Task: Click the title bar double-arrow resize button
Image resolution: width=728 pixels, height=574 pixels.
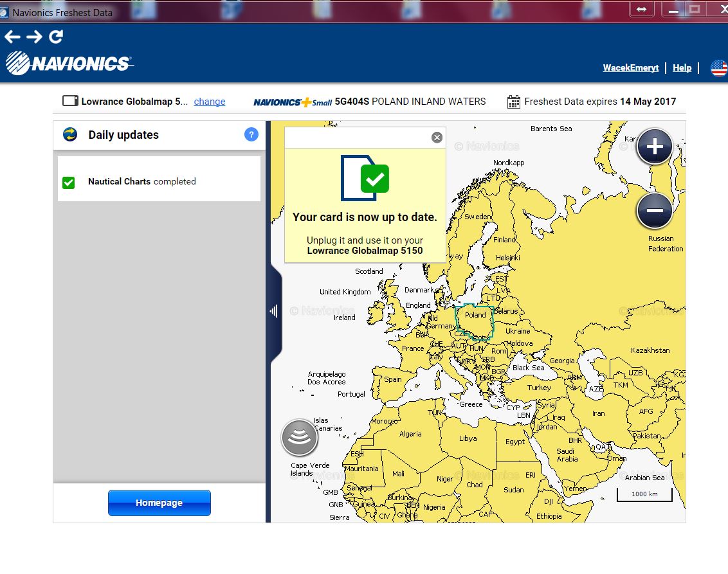Action: point(641,9)
